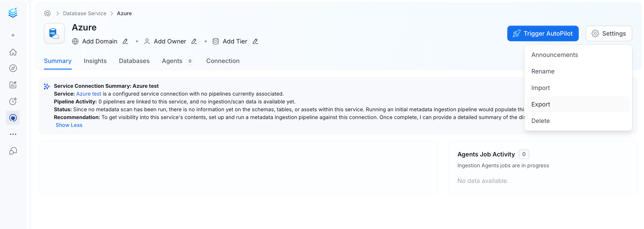Go to Home via the house icon
Image resolution: width=644 pixels, height=229 pixels.
(x=13, y=52)
